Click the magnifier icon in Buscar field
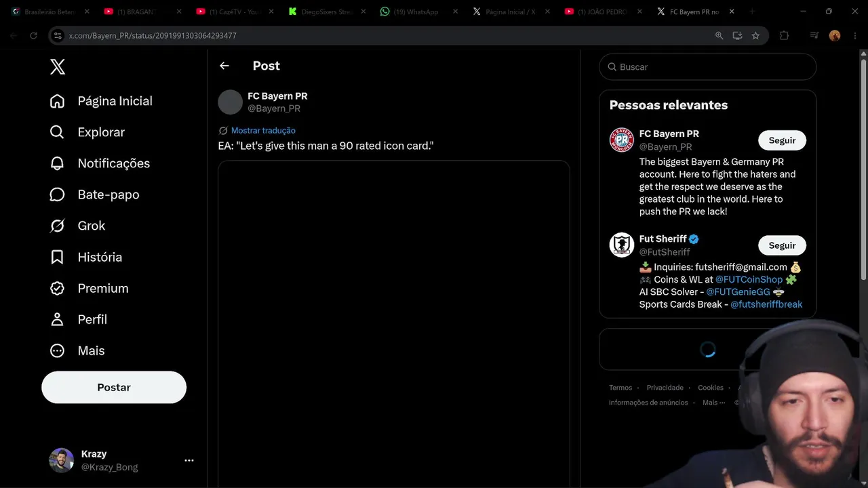Image resolution: width=868 pixels, height=488 pixels. pyautogui.click(x=612, y=67)
